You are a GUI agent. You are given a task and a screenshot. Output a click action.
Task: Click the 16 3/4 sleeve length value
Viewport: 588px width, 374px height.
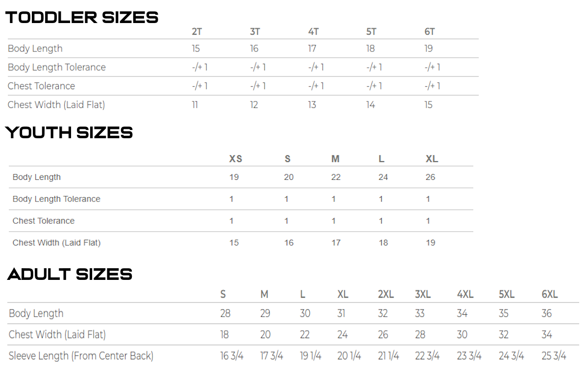(x=231, y=356)
